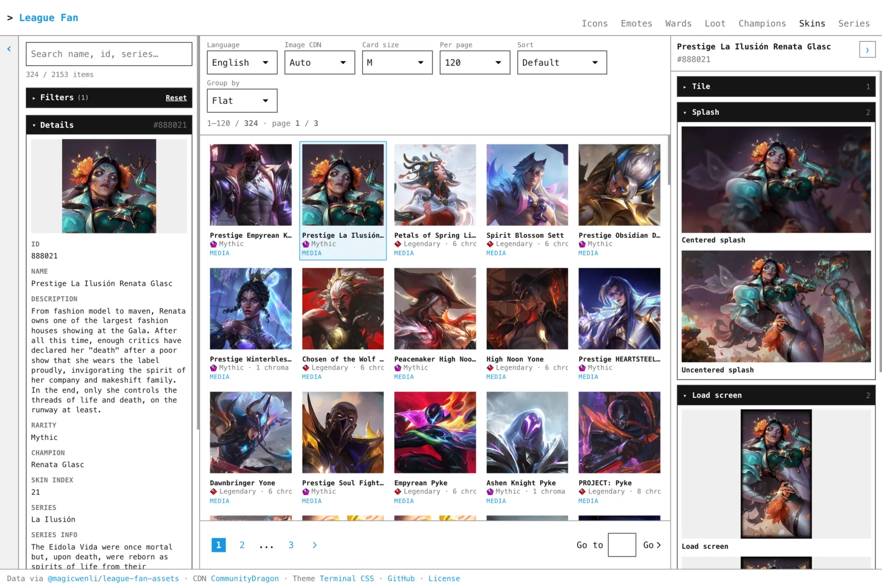Viewport: 882px width, 588px height.
Task: Switch to the Wards tab
Action: coord(678,23)
